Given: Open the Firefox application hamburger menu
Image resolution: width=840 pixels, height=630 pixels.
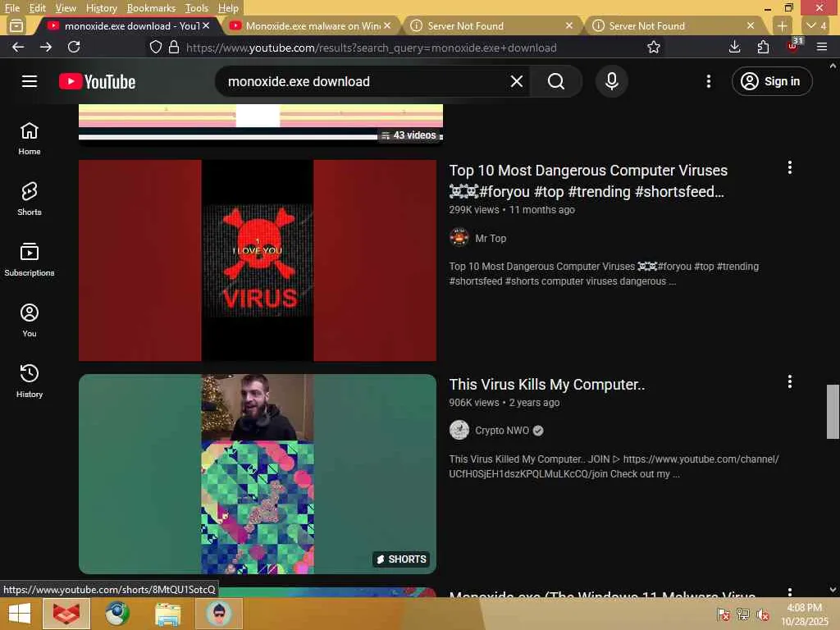Looking at the screenshot, I should [x=822, y=47].
